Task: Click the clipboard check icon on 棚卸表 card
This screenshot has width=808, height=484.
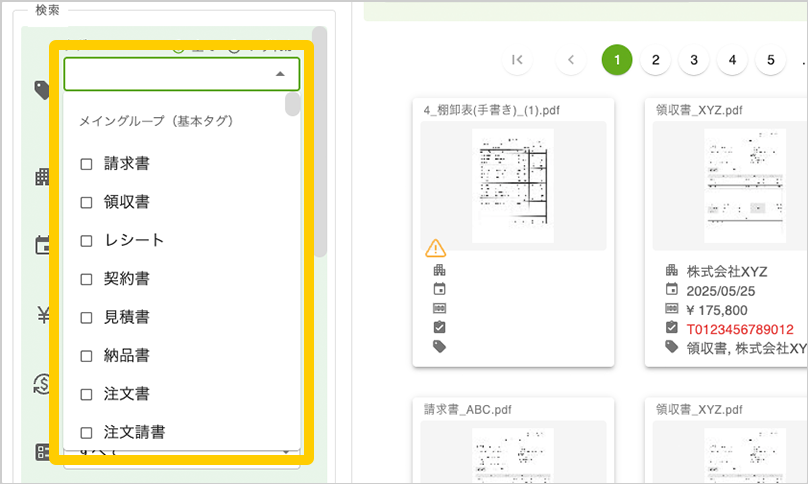Action: click(440, 327)
